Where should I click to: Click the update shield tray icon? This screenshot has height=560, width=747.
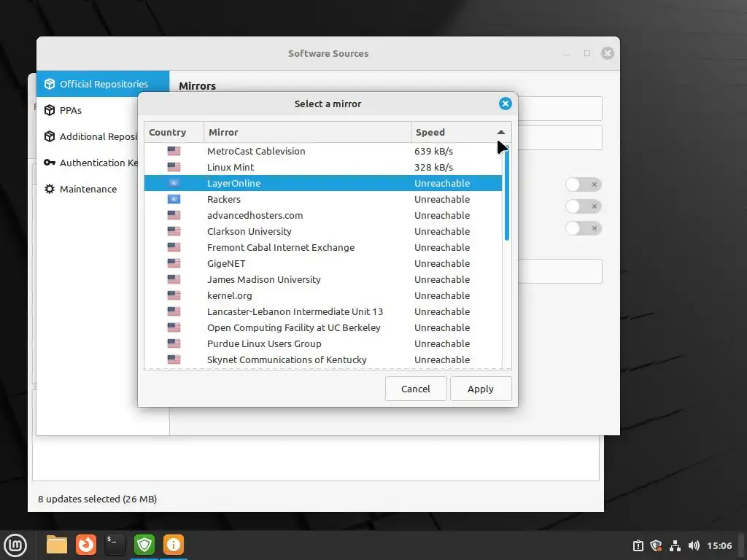point(656,545)
